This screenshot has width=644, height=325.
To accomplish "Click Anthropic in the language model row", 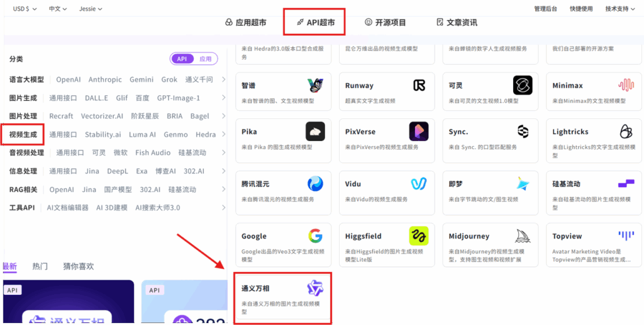I will tap(105, 79).
